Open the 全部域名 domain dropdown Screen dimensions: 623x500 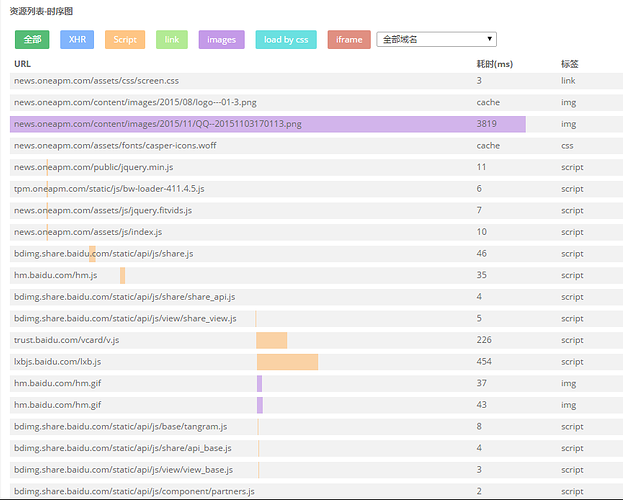pyautogui.click(x=436, y=39)
